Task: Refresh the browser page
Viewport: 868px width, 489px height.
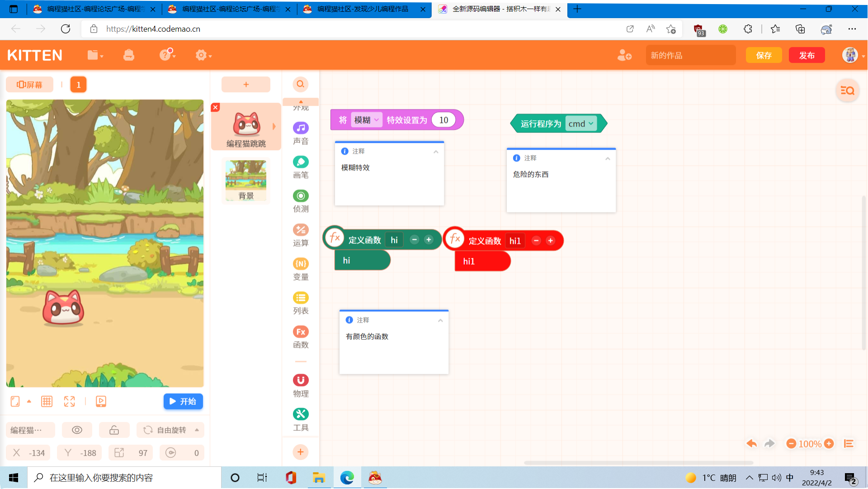Action: pyautogui.click(x=66, y=29)
